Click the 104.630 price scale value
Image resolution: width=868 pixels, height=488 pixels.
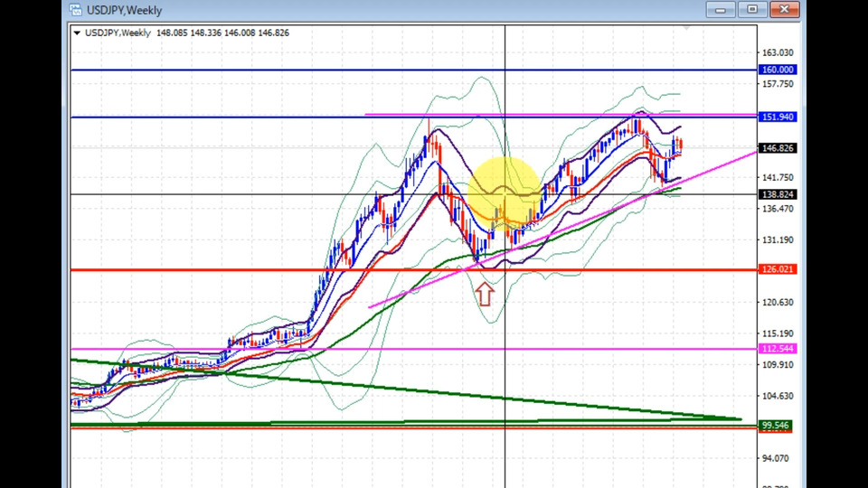click(x=778, y=396)
